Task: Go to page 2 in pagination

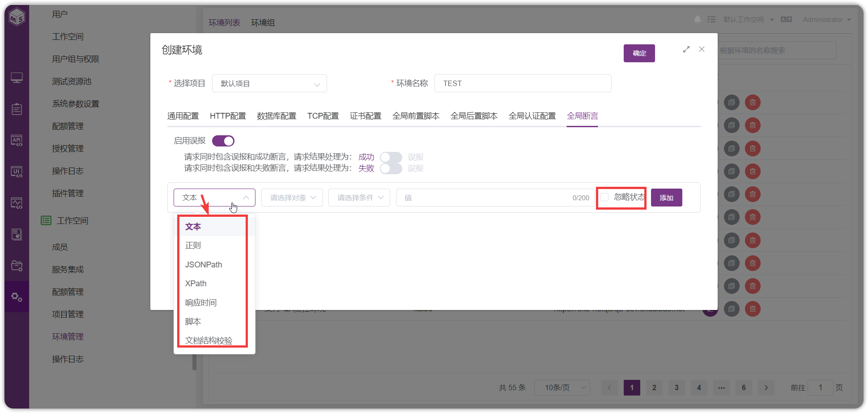Action: coord(654,387)
